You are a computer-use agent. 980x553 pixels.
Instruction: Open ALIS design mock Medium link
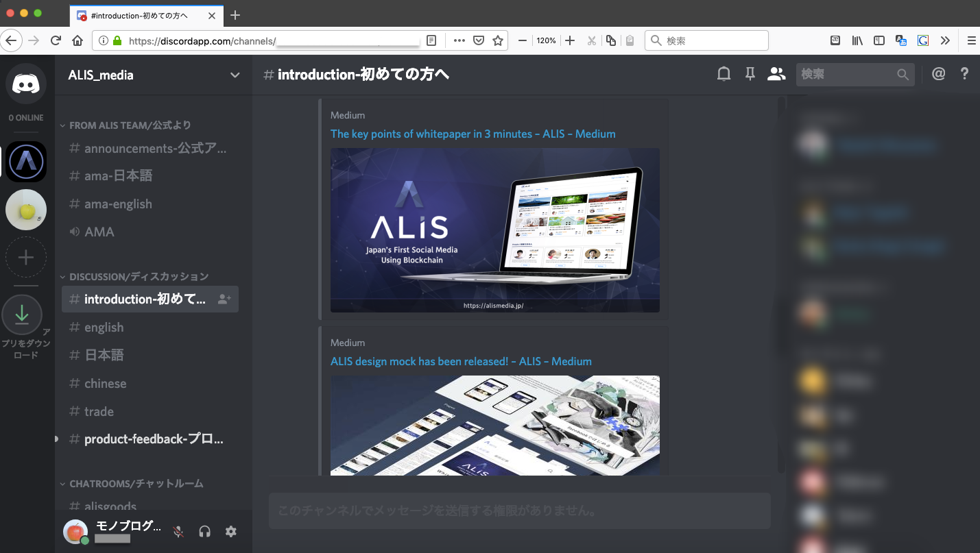click(460, 361)
